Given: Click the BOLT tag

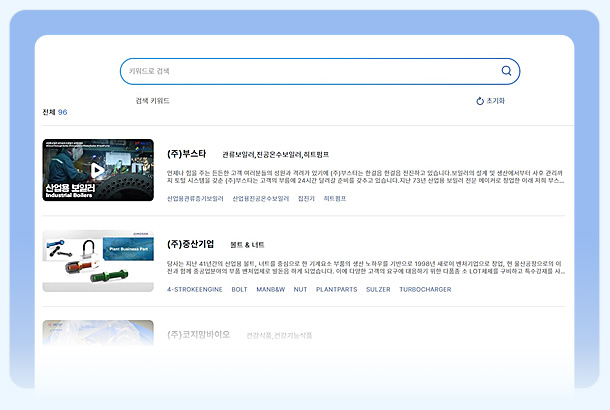Looking at the screenshot, I should point(239,288).
